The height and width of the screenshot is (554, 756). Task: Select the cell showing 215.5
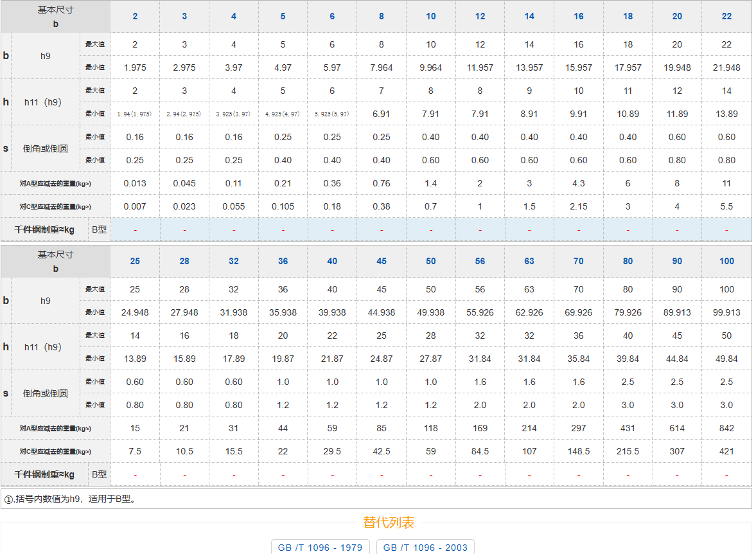click(628, 451)
